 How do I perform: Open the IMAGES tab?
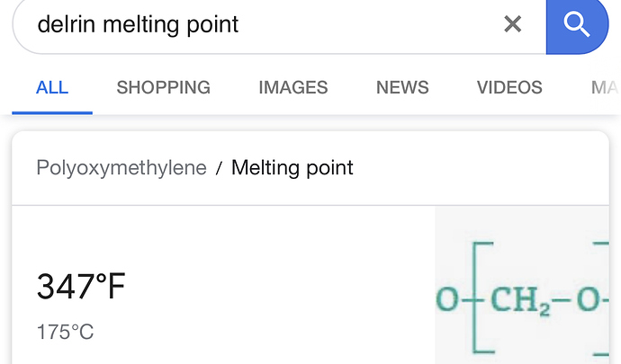click(293, 87)
